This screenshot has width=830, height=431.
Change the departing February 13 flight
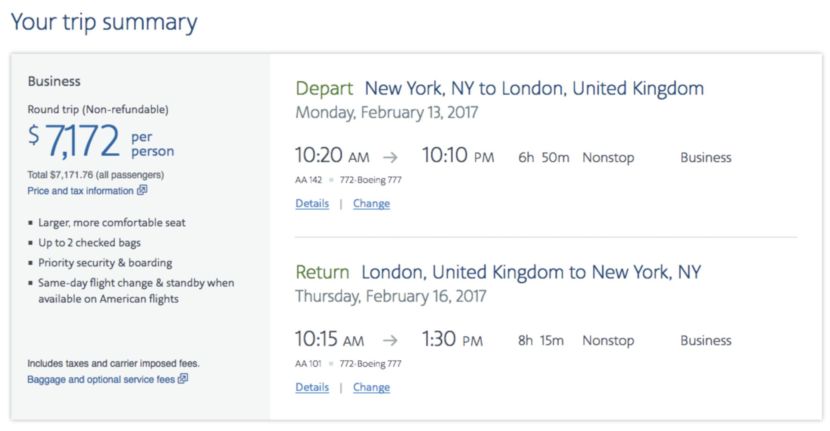(x=371, y=203)
